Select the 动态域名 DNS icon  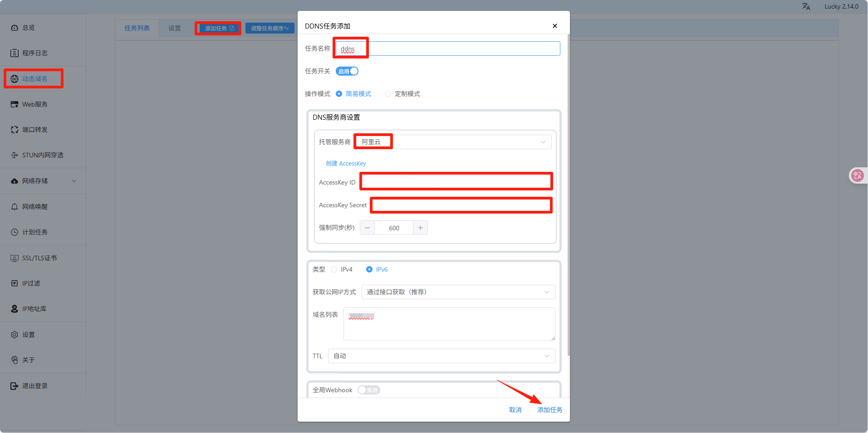15,79
